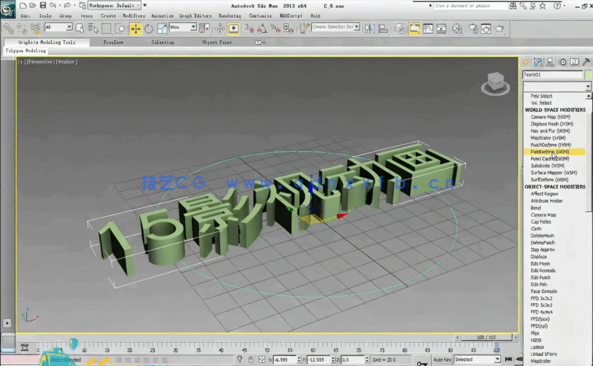
Task: Toggle 3D Snaps icon
Action: point(250,29)
